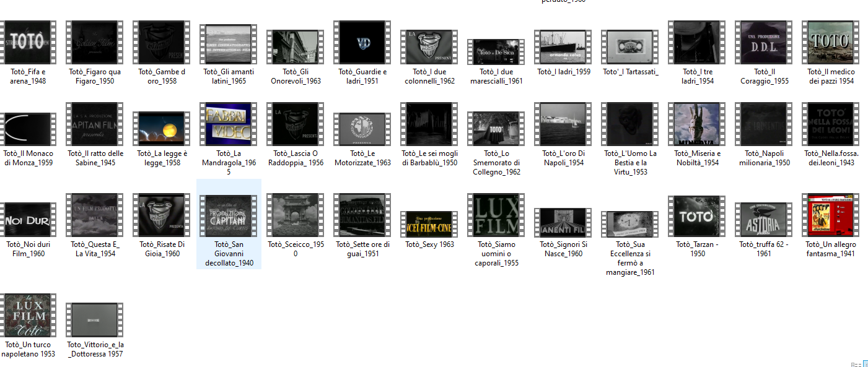This screenshot has width=868, height=367.
Task: Select the Totò_Noi duri Film_1960 thumbnail
Action: [x=28, y=219]
